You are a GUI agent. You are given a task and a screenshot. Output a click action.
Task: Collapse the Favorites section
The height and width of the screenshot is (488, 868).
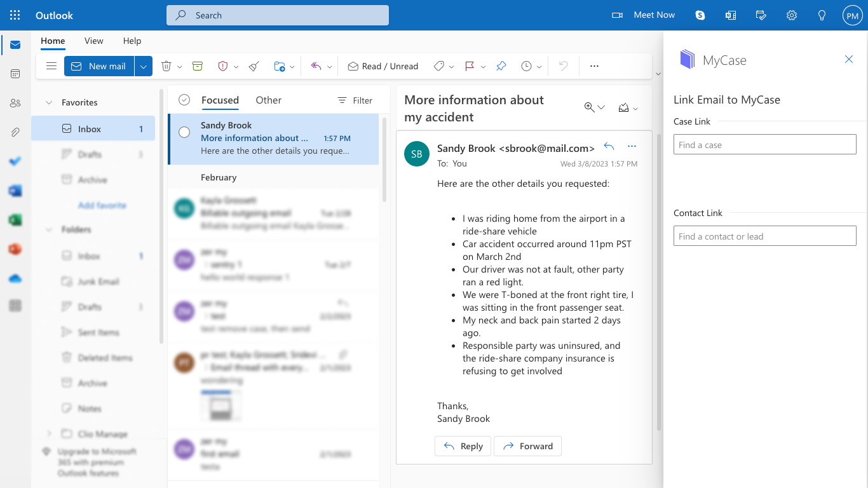click(49, 102)
